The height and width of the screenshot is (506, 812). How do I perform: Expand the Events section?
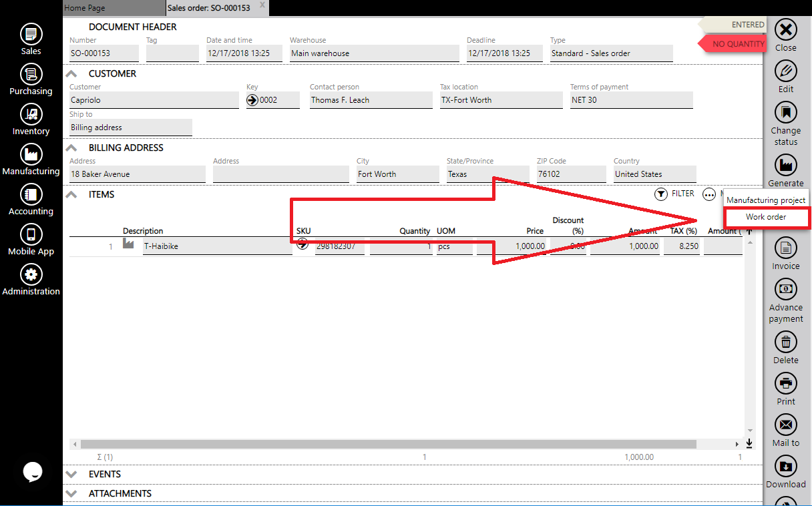pyautogui.click(x=73, y=474)
